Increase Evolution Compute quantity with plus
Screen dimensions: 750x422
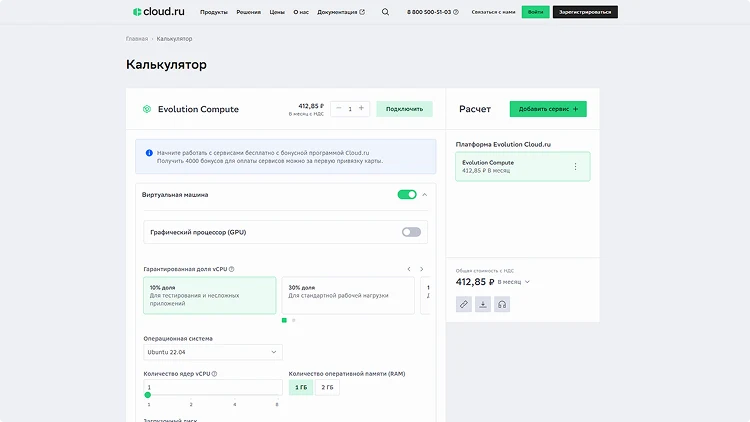tap(361, 109)
